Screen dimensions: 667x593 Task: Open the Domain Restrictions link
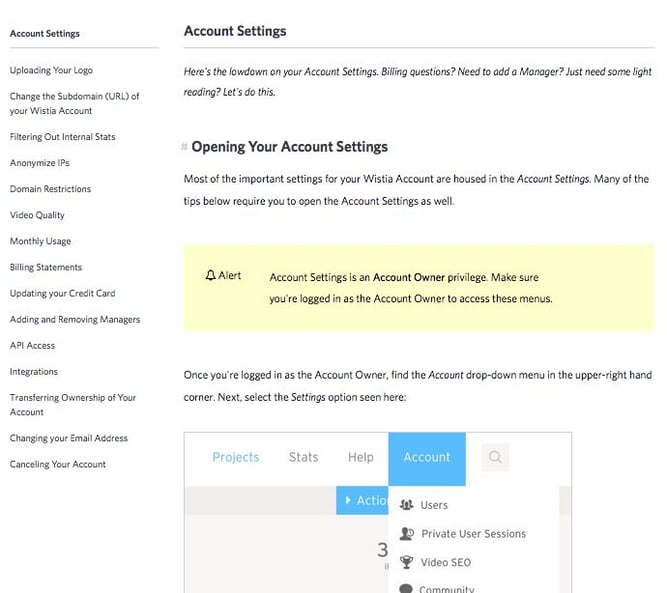(x=50, y=189)
